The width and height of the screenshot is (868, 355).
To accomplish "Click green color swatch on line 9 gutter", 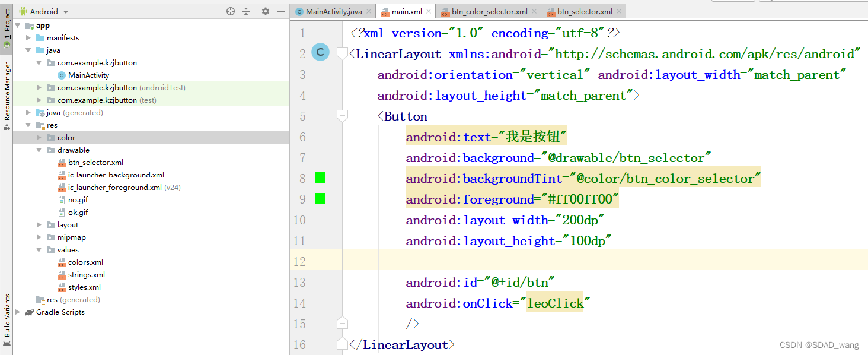I will click(x=320, y=198).
